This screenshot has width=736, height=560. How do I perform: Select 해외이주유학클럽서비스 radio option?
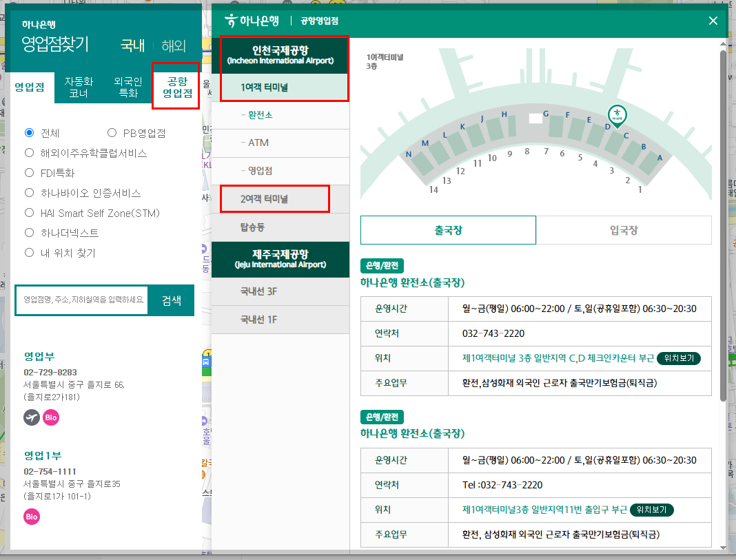[x=30, y=153]
